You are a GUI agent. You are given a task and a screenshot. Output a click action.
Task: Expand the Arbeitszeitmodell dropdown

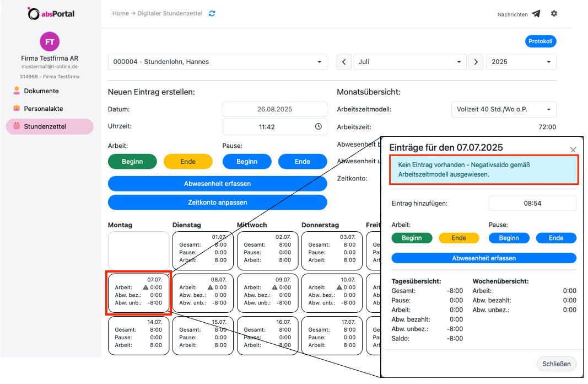tap(503, 109)
